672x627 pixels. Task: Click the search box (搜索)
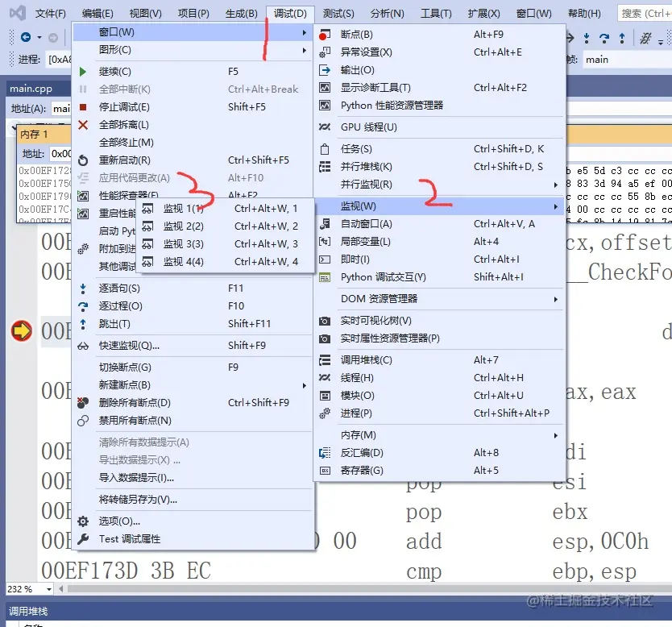coord(645,13)
